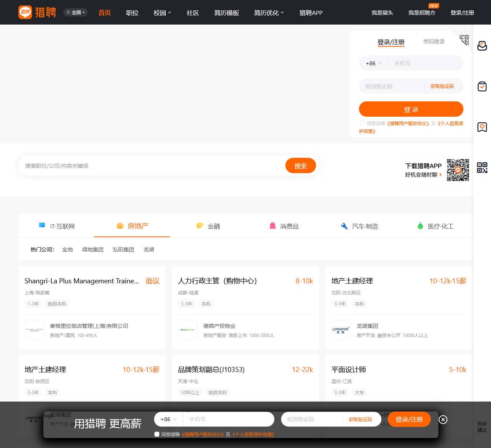Click the 消费品 shopping bag icon

[x=272, y=226]
